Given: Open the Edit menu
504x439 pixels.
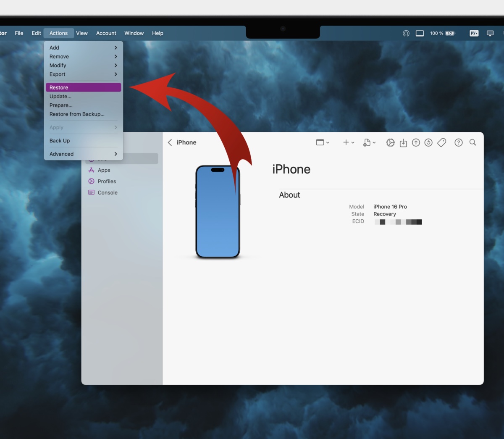Looking at the screenshot, I should (x=36, y=33).
